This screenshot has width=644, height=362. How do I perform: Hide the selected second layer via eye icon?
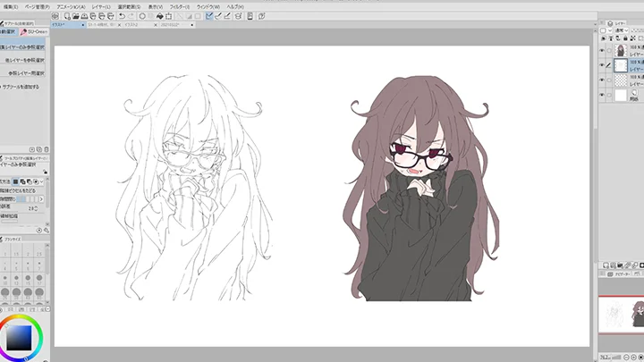click(x=602, y=65)
